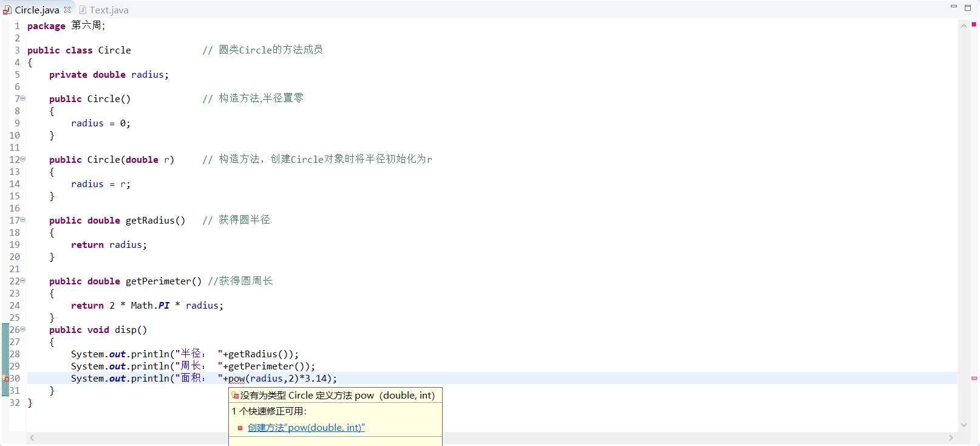
Task: Click 'public double getRadius()' method header
Action: point(117,221)
